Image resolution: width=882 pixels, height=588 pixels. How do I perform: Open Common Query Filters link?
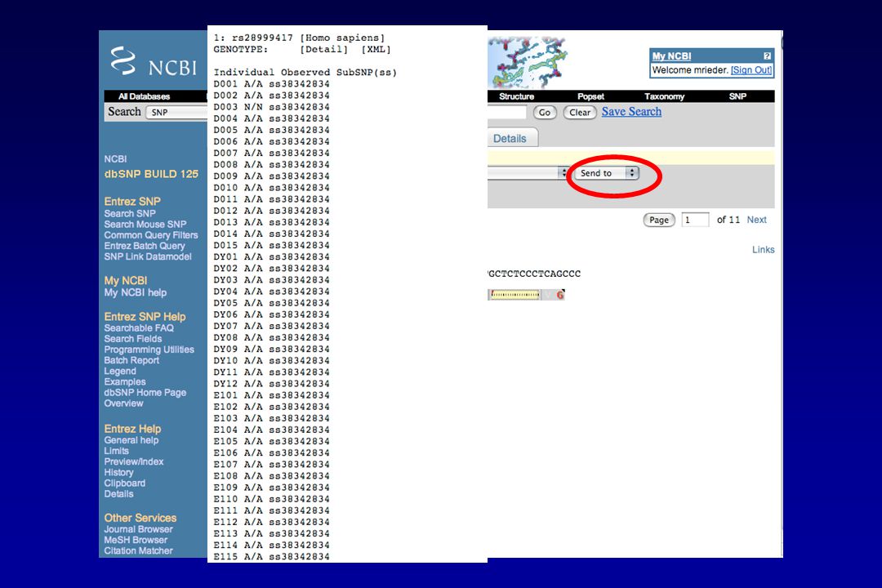point(151,235)
